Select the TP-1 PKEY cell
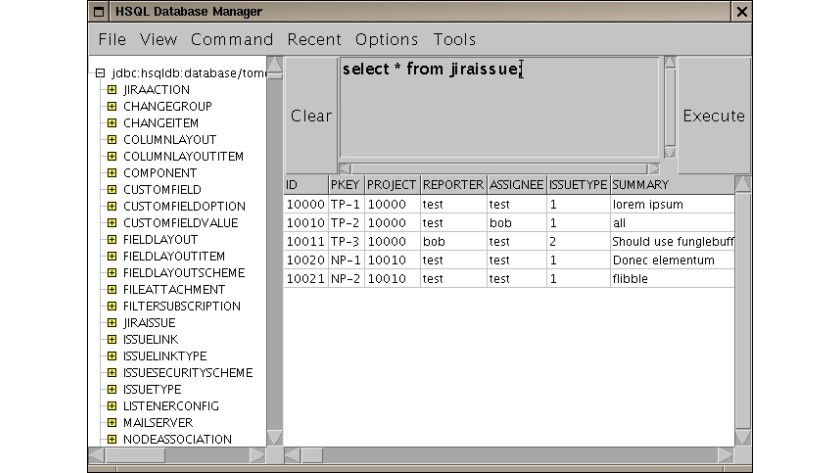This screenshot has height=473, width=840. coord(346,204)
